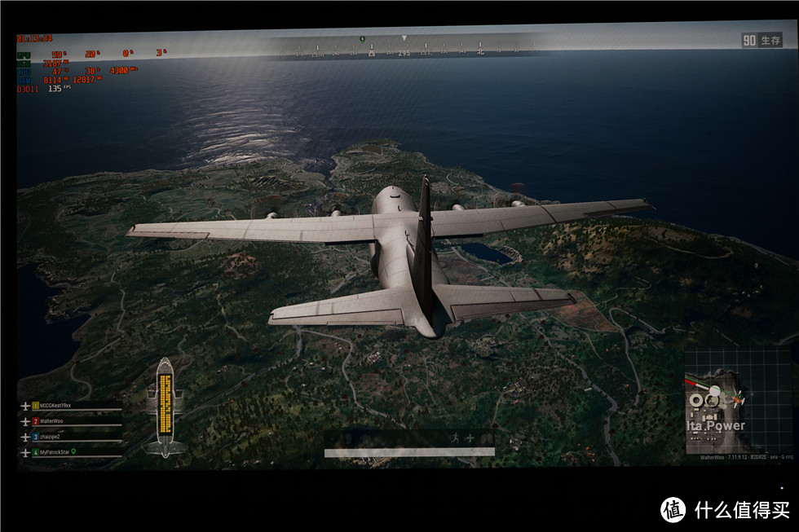The height and width of the screenshot is (532, 799).
Task: Click the white triangle heading pointer on compass
Action: click(404, 38)
